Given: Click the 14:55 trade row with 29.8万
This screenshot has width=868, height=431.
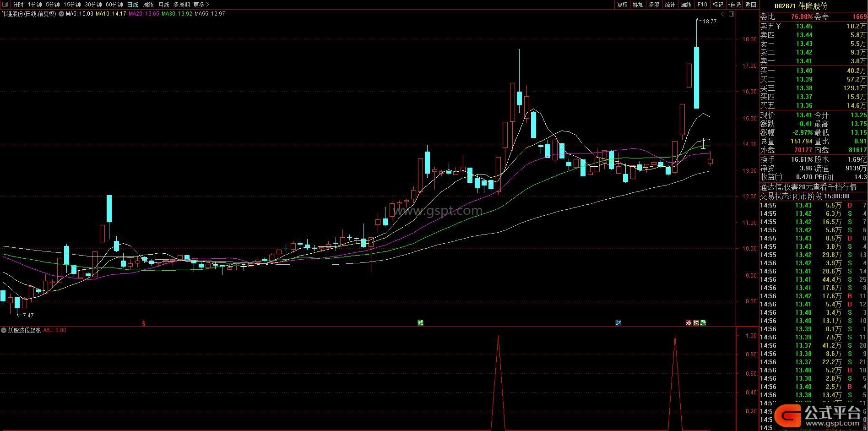Looking at the screenshot, I should coord(813,255).
